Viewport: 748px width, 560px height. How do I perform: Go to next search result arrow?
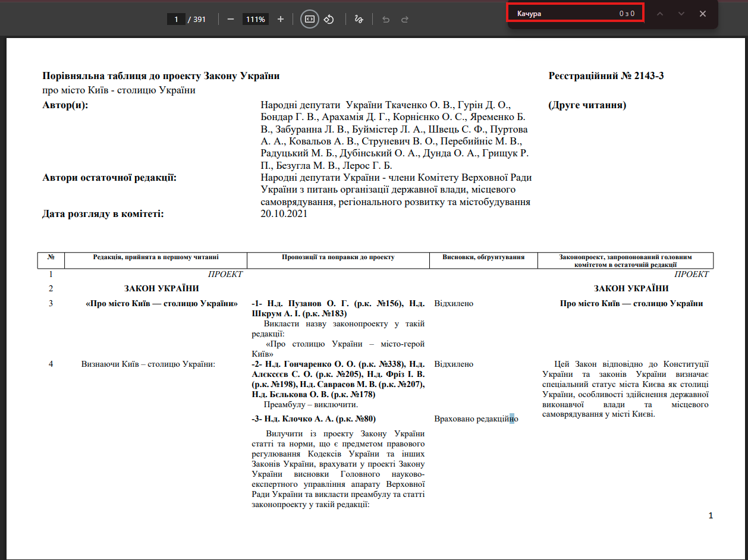click(681, 14)
